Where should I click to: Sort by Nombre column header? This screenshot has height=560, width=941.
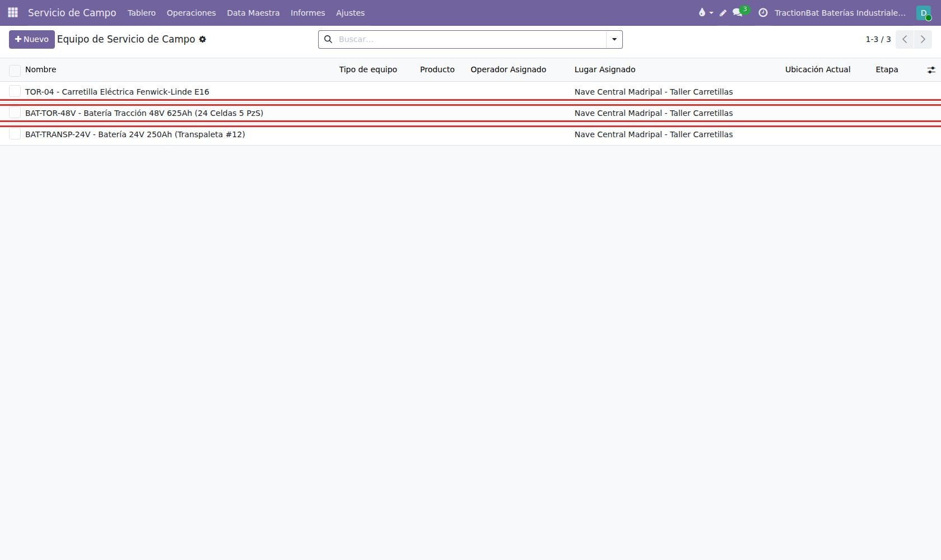click(40, 69)
